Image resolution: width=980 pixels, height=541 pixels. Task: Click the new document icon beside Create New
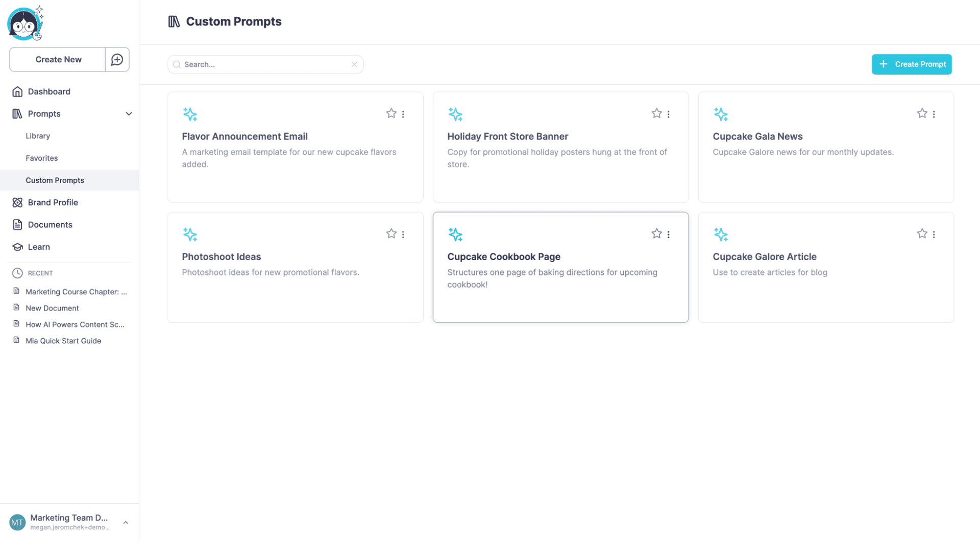click(x=117, y=59)
